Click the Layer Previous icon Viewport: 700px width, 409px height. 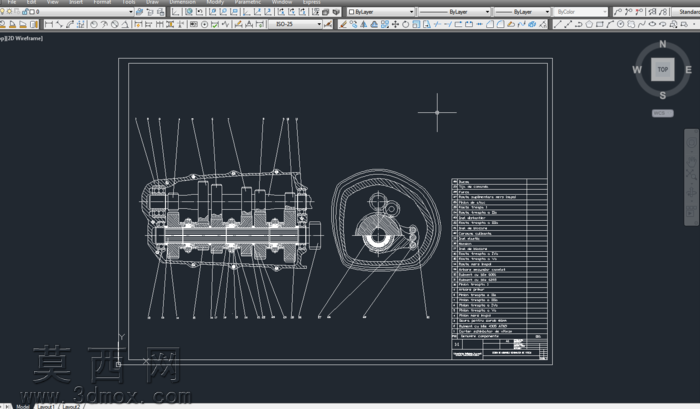tap(150, 12)
